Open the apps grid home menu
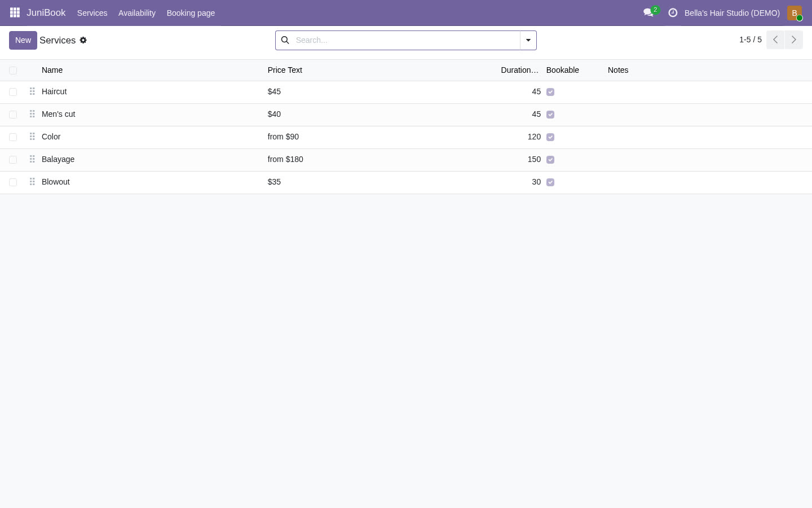This screenshot has width=812, height=508. 15,12
